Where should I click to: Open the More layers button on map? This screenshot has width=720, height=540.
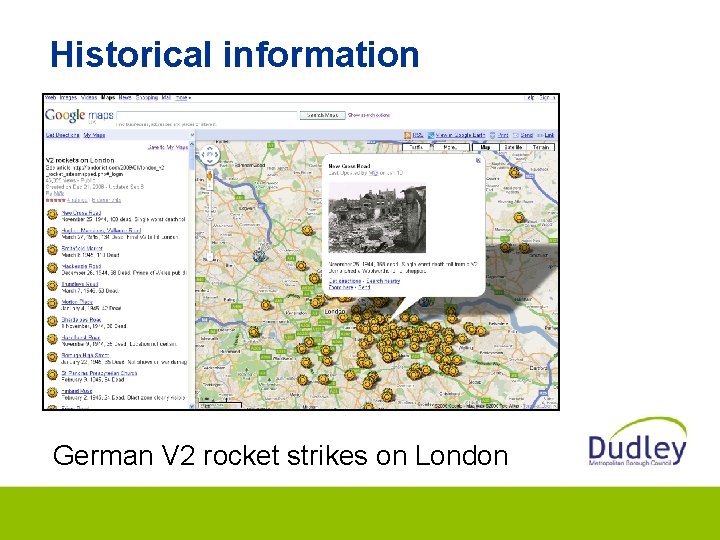click(450, 147)
